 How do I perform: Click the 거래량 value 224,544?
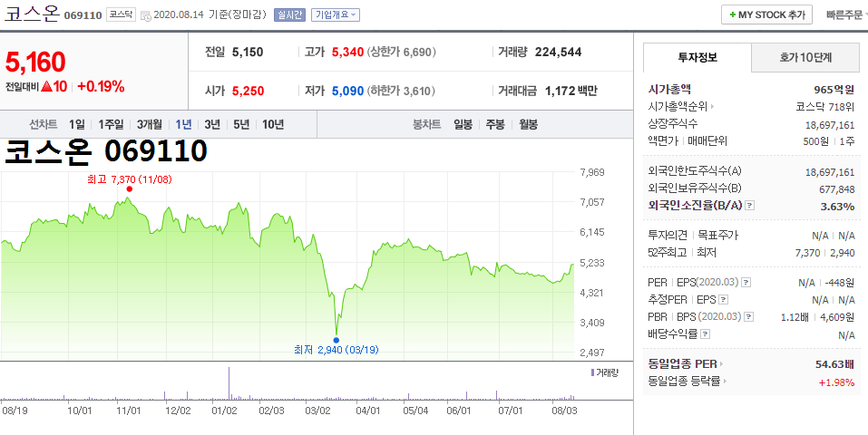coord(558,52)
